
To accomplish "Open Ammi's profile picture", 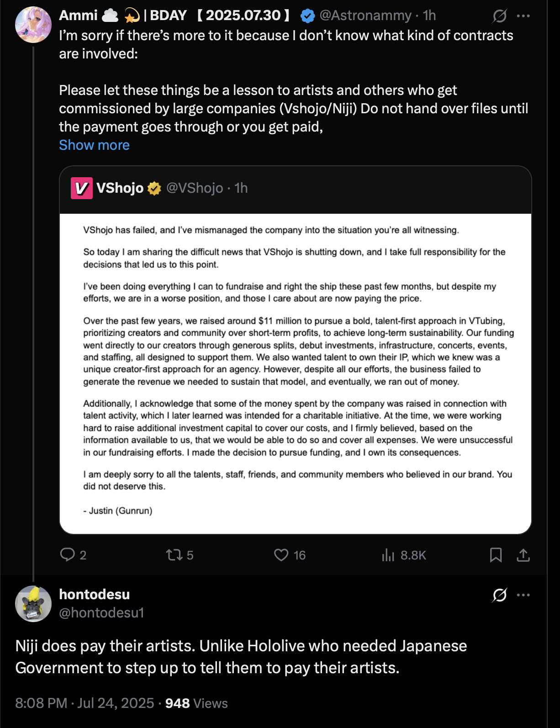I will 33,25.
